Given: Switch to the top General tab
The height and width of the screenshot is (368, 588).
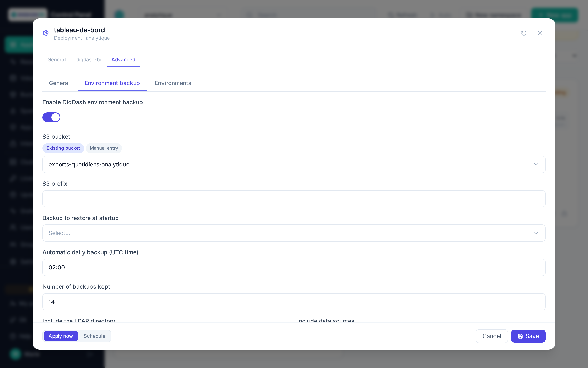Looking at the screenshot, I should coord(56,60).
